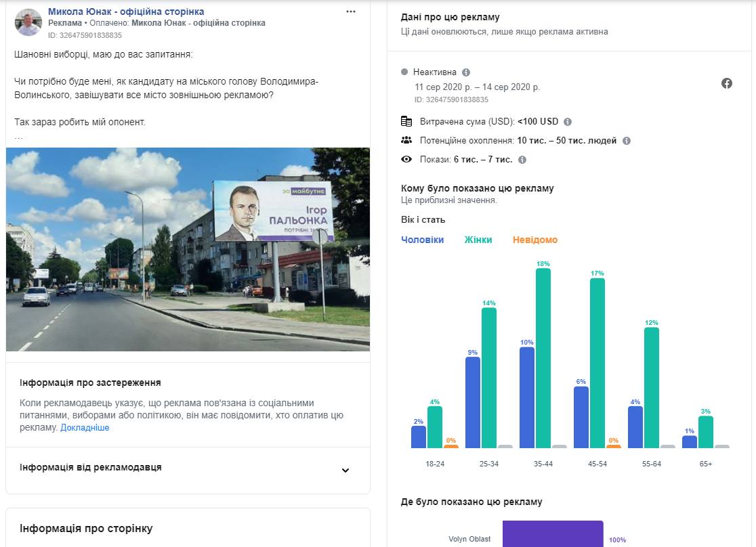756x547 pixels.
Task: Toggle Чоловіки series in the chart legend
Action: click(x=422, y=240)
